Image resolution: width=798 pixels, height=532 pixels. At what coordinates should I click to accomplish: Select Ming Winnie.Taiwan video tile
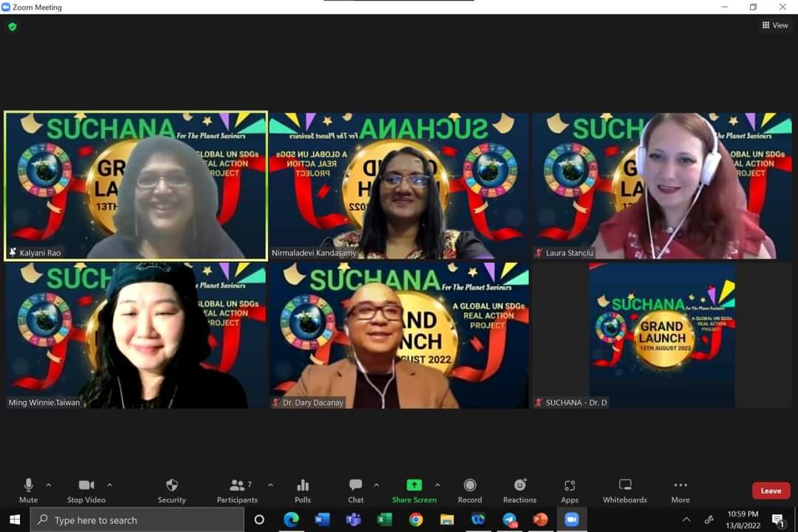point(136,335)
